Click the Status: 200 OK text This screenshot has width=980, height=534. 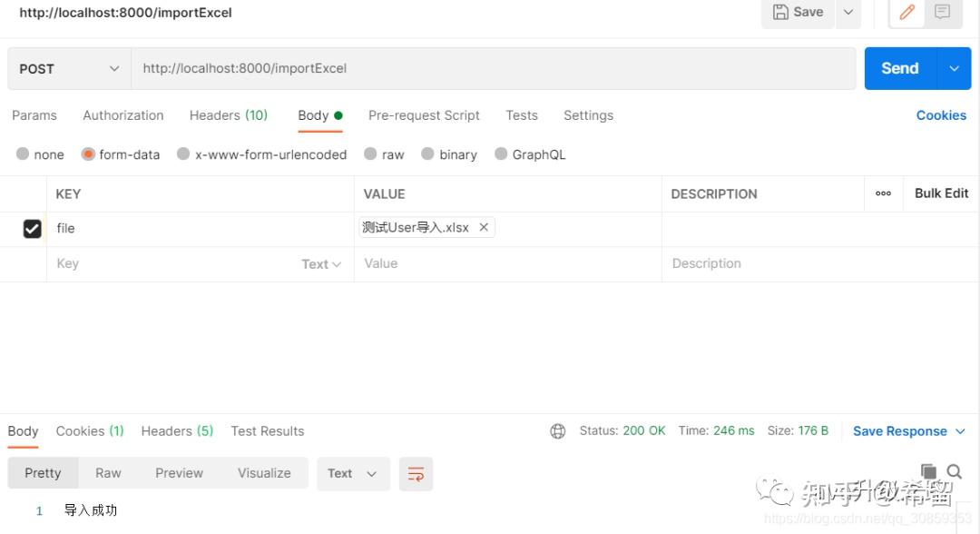(622, 430)
